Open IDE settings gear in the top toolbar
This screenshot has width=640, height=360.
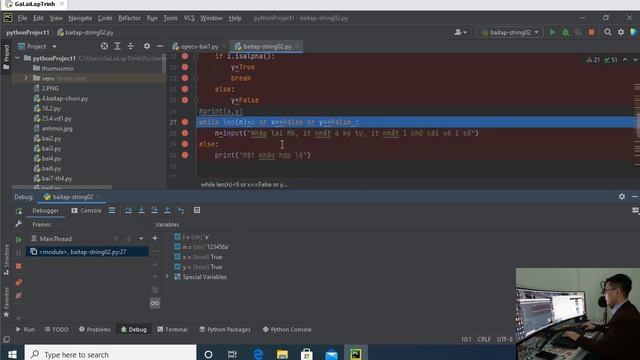pyautogui.click(x=621, y=32)
